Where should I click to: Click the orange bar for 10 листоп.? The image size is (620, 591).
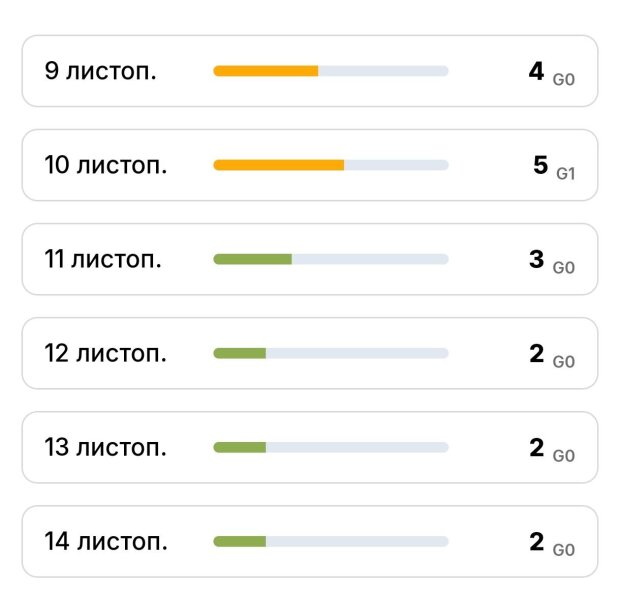click(x=279, y=165)
